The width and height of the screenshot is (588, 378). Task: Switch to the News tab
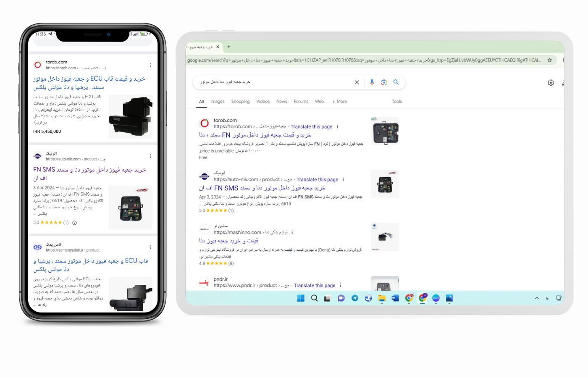pyautogui.click(x=282, y=101)
